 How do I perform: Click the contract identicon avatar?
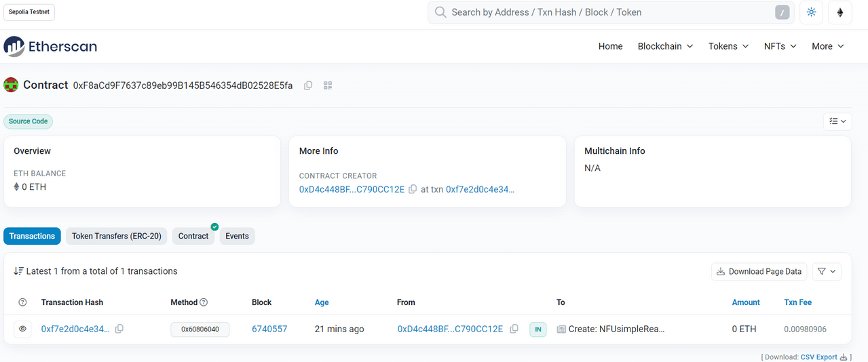point(11,85)
